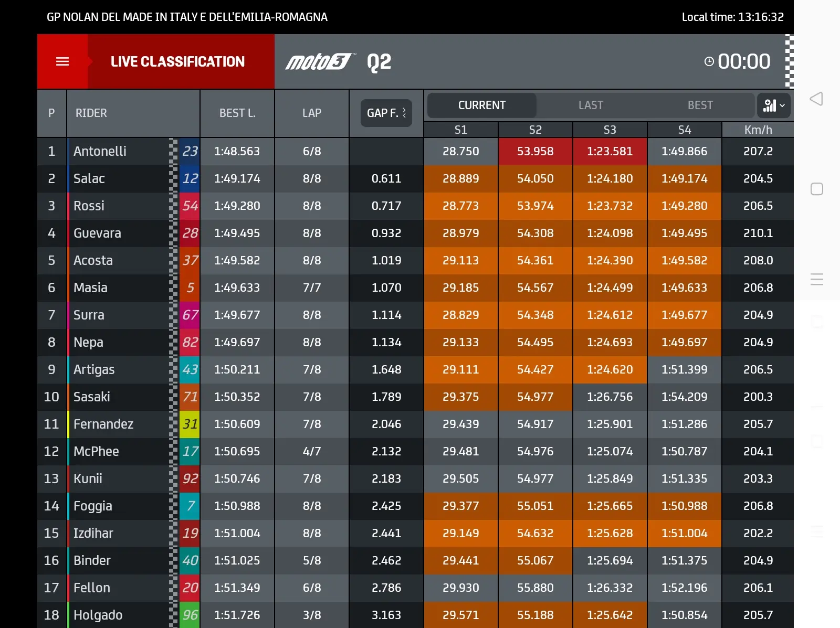This screenshot has height=628, width=840.
Task: Open LIVE CLASSIFICATION section menu
Action: click(177, 61)
